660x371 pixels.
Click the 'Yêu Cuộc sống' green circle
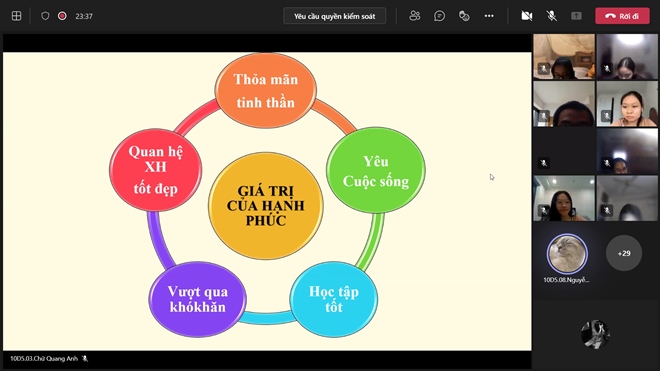pos(376,171)
